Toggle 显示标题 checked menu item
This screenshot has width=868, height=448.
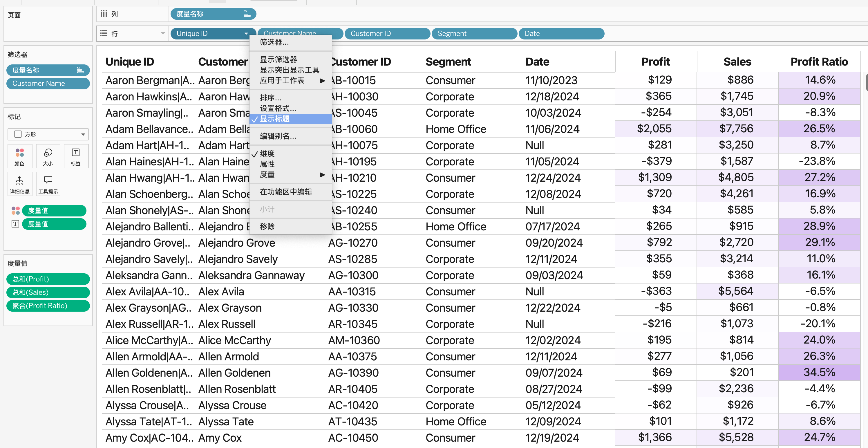pos(275,119)
